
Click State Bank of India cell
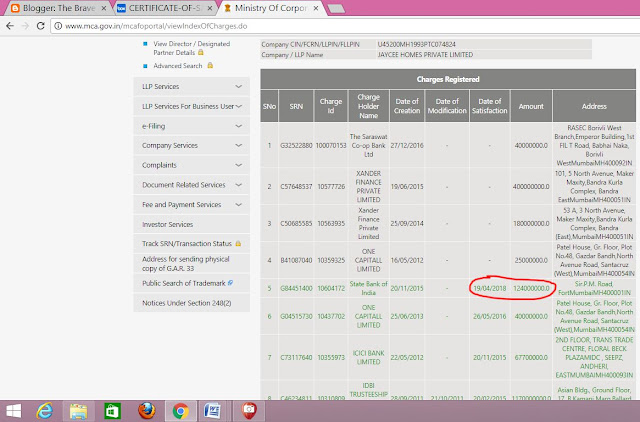tap(369, 288)
